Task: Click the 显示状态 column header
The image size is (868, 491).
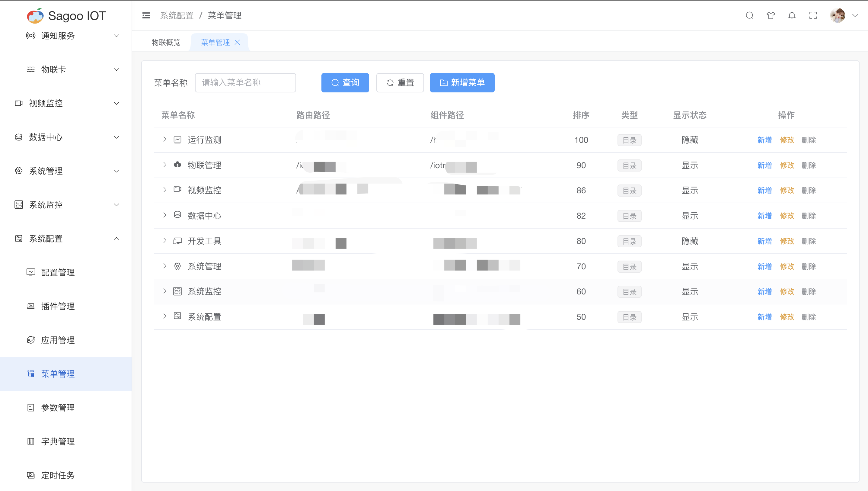Action: click(690, 115)
